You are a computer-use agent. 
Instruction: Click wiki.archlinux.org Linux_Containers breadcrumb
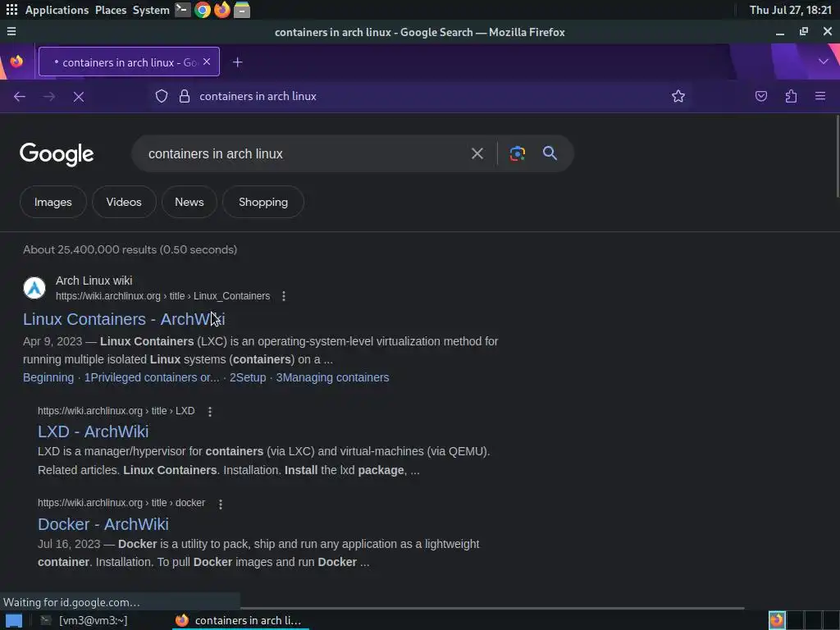[163, 296]
